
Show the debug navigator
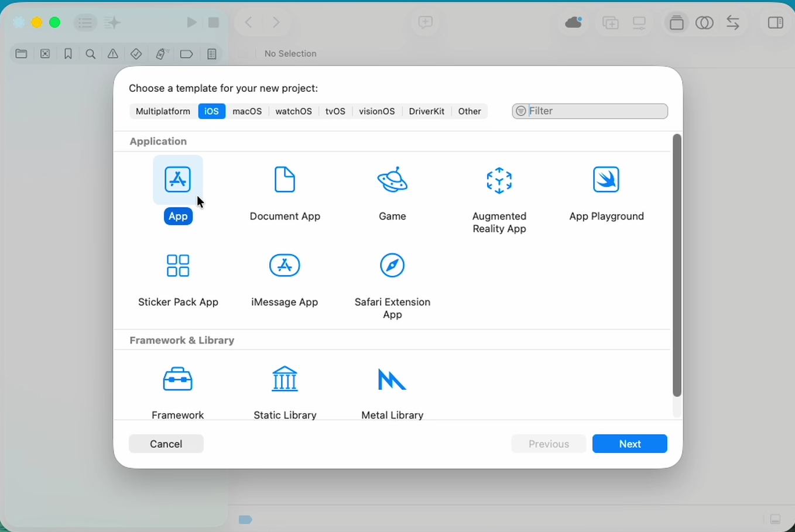(162, 54)
